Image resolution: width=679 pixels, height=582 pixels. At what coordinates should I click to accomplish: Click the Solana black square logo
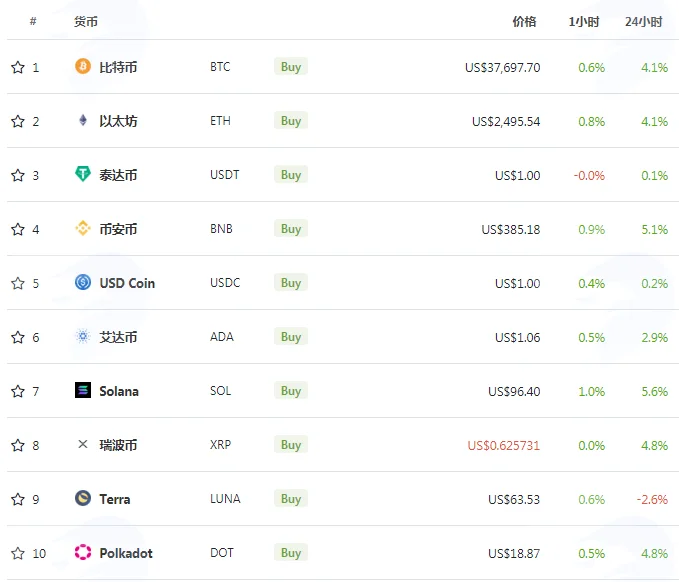coord(83,390)
